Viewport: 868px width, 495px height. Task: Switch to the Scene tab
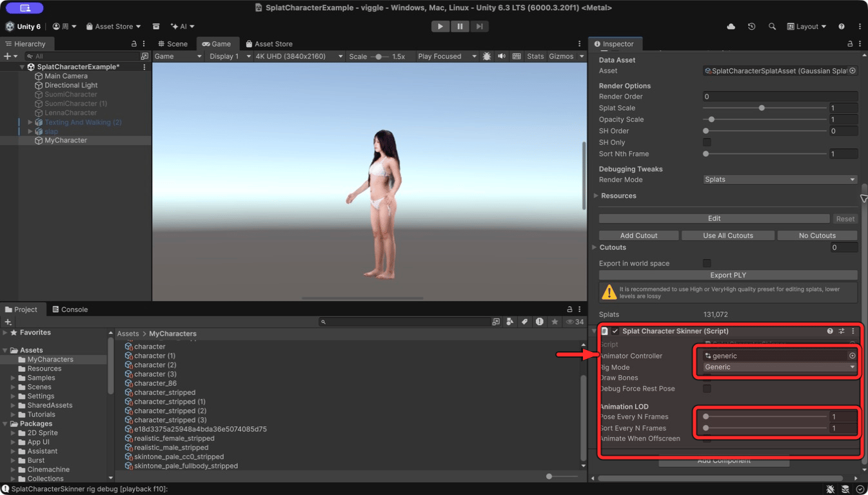[173, 44]
